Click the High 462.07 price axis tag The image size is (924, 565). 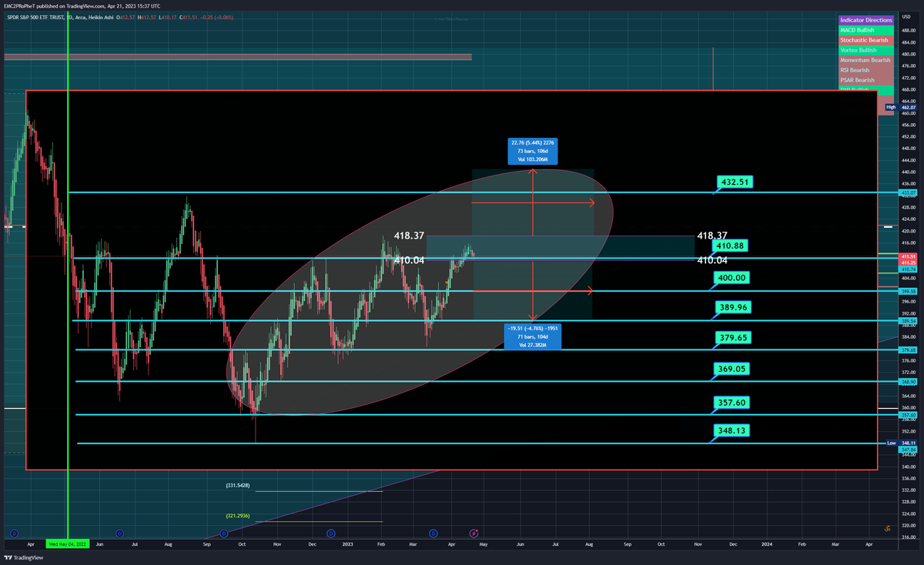click(x=900, y=107)
